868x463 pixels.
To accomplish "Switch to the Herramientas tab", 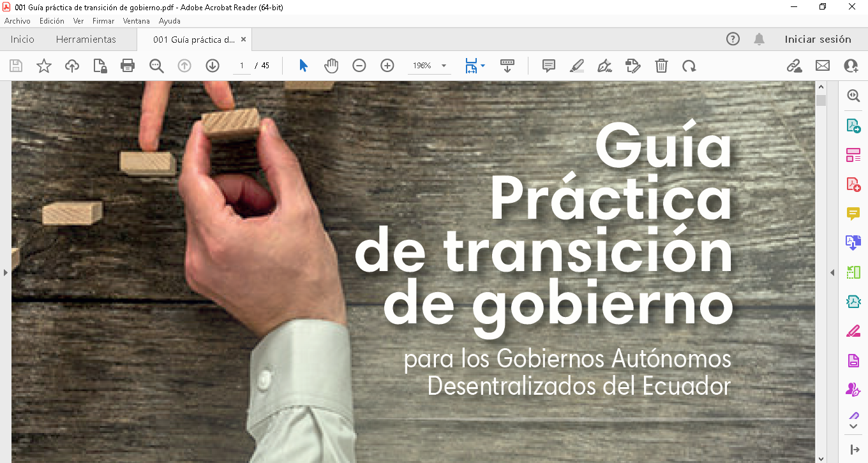I will click(86, 40).
